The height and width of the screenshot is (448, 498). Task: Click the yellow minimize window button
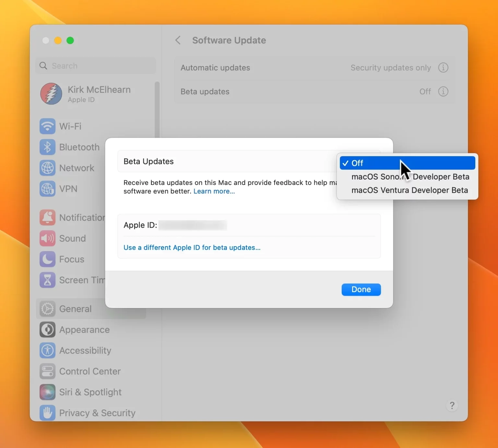(x=58, y=40)
